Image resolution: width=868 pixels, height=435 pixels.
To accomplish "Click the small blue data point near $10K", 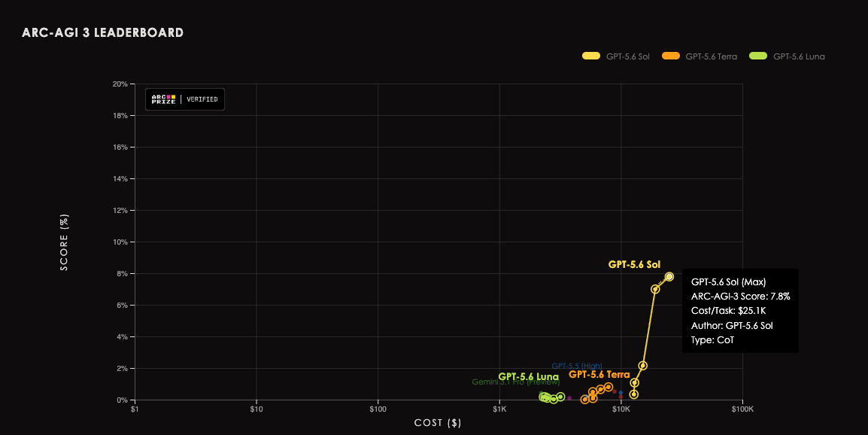I will pyautogui.click(x=621, y=392).
